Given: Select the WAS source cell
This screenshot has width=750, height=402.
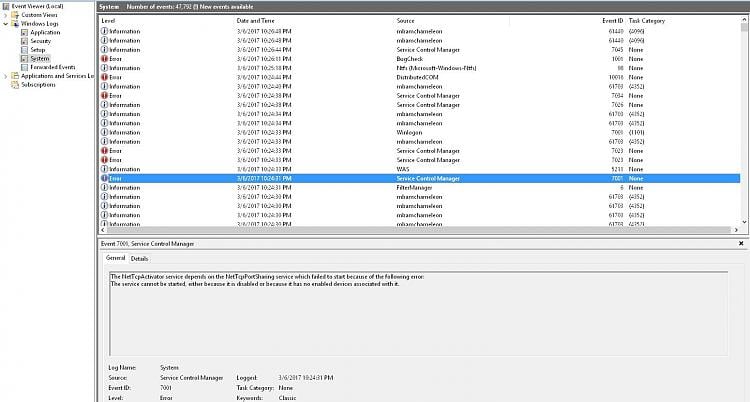Looking at the screenshot, I should [403, 169].
